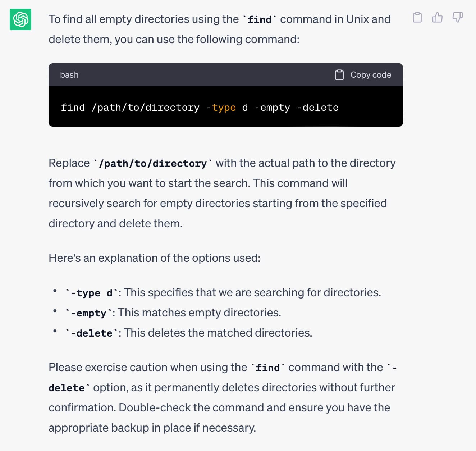Click the inline 'find' code in first line
Screen dimensions: 476x451
[260, 19]
